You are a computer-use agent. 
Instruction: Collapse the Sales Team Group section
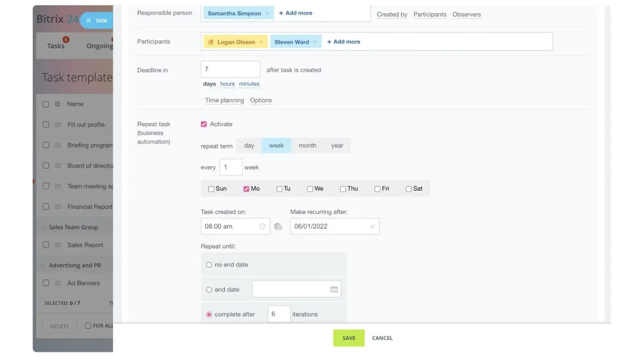(43, 227)
